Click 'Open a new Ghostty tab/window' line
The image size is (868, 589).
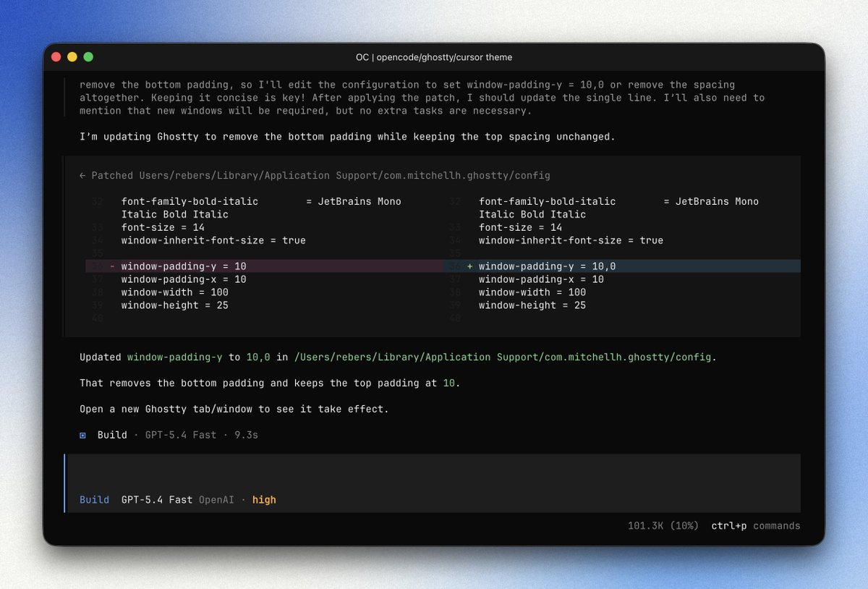(x=234, y=410)
